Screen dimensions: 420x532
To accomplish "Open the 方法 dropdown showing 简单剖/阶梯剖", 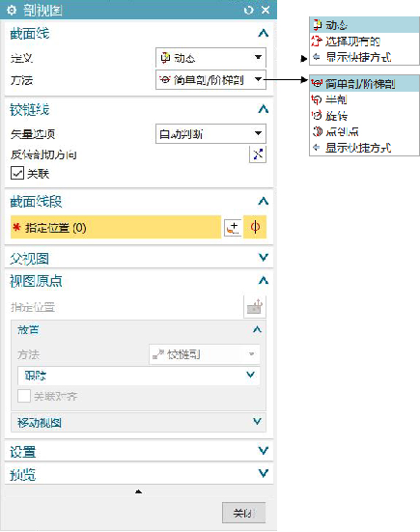I will coord(210,80).
